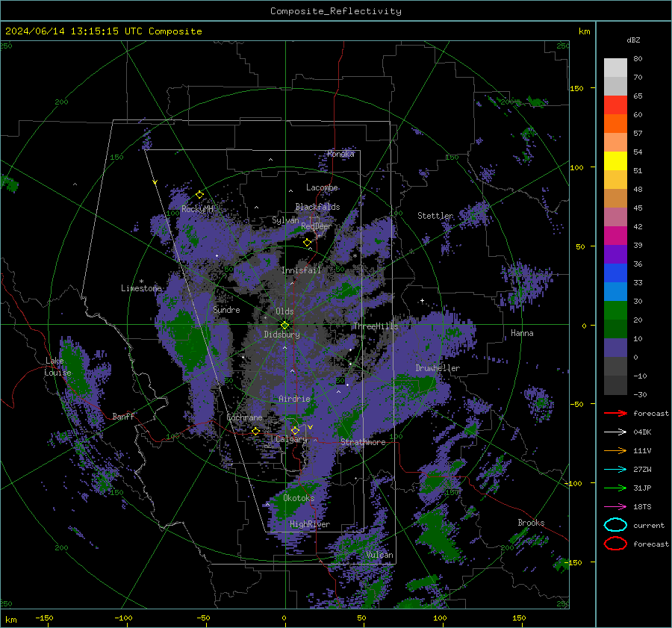Viewport: 672px width, 628px height.
Task: Click the Composite_Reflectivity title
Action: (x=336, y=11)
